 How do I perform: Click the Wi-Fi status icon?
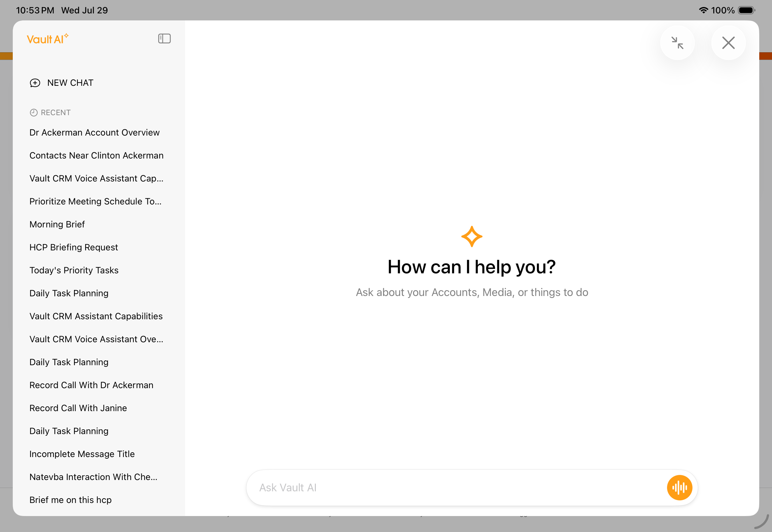pos(704,10)
